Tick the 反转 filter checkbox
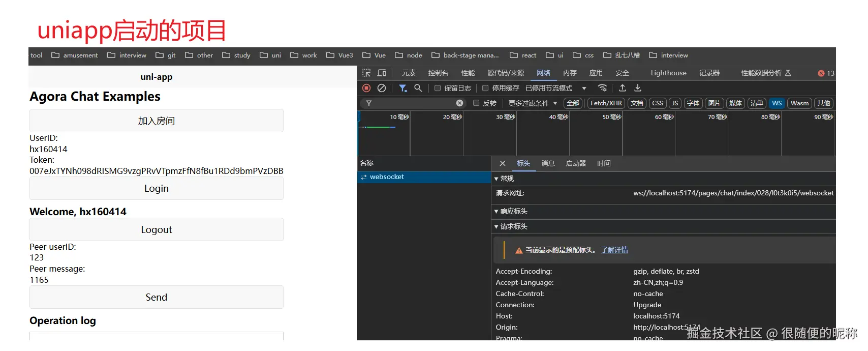Viewport: 868px width, 351px height. tap(476, 103)
